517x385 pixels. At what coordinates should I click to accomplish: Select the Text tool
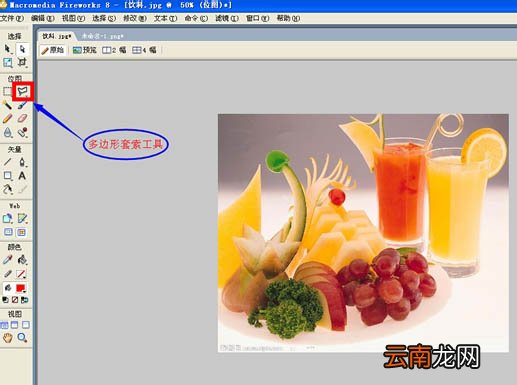(22, 176)
